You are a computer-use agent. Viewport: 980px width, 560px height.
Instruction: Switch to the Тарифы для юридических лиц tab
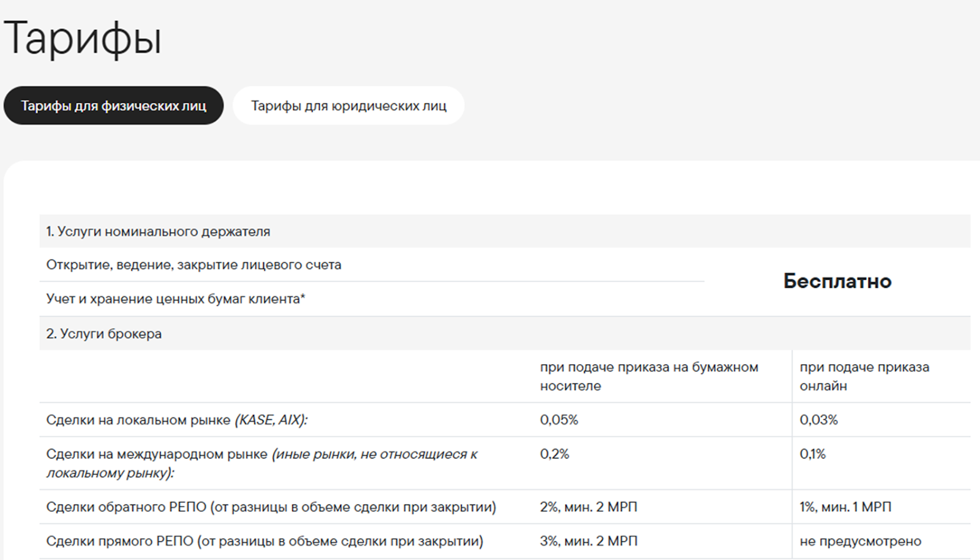(348, 106)
